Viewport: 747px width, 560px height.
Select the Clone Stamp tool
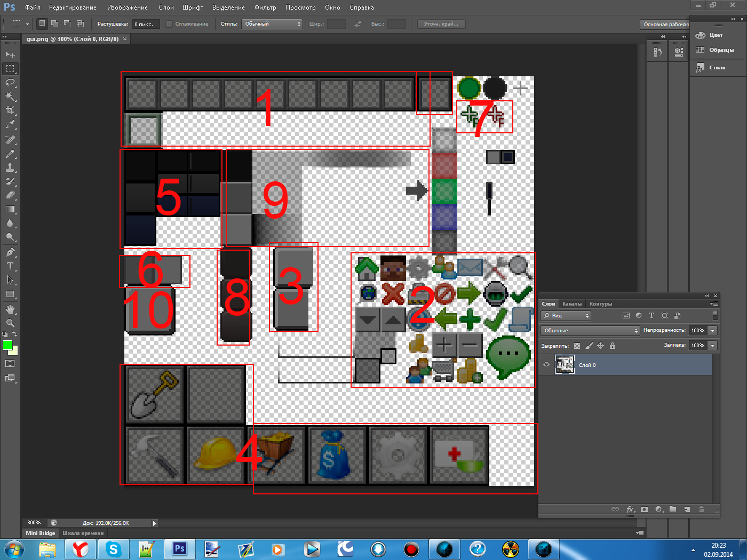pyautogui.click(x=10, y=167)
